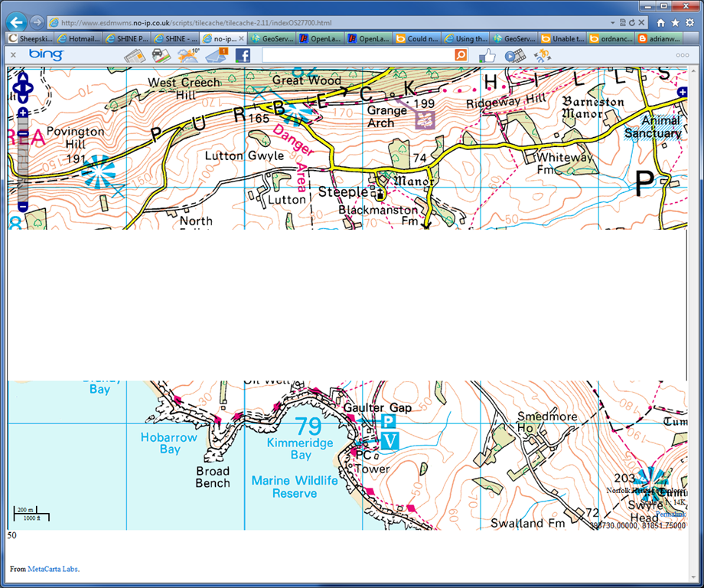Viewport: 704px width, 588px height.
Task: Open the Bing toolbar Facebook icon
Action: (x=243, y=56)
